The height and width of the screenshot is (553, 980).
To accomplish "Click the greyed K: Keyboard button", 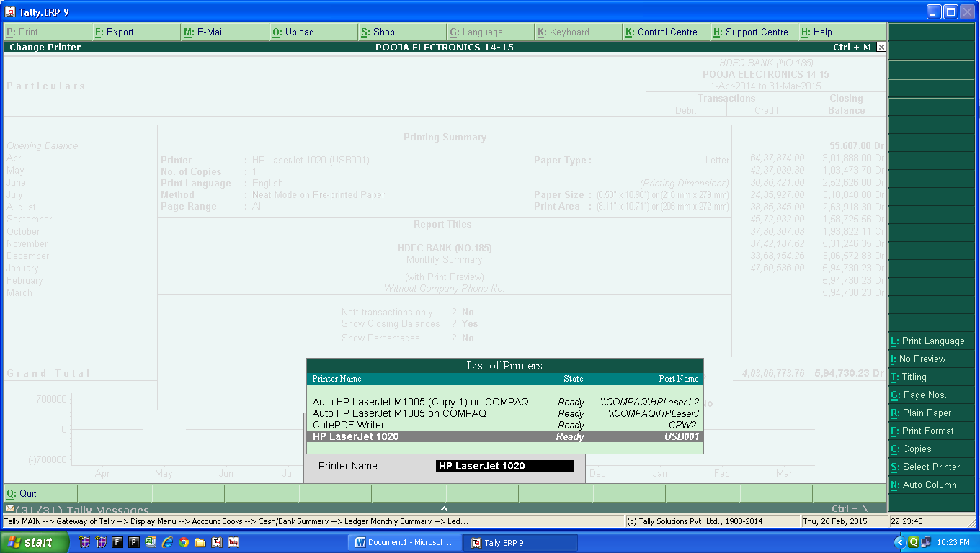I will point(579,32).
